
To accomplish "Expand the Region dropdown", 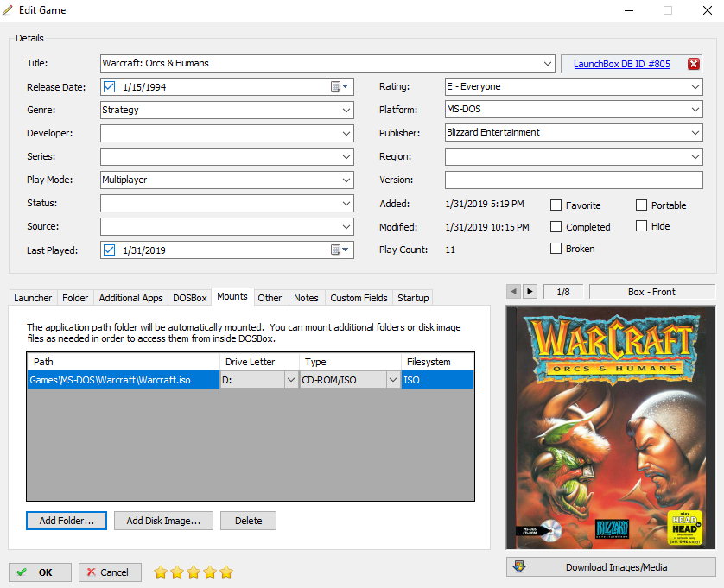I will [x=695, y=156].
